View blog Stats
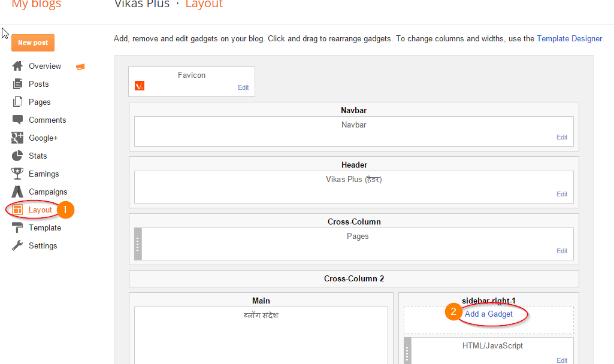The image size is (614, 364). (x=38, y=156)
